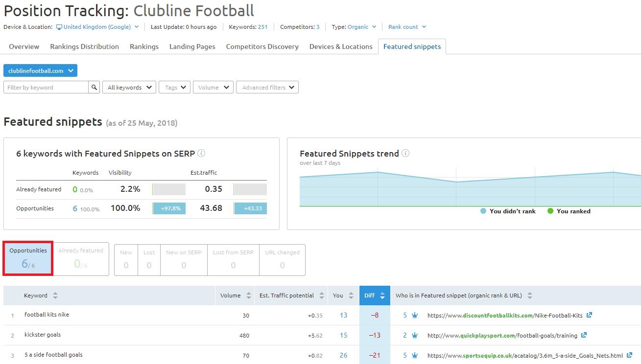Switch to the Rankings Distribution tab
Image resolution: width=641 pixels, height=364 pixels.
click(x=84, y=46)
